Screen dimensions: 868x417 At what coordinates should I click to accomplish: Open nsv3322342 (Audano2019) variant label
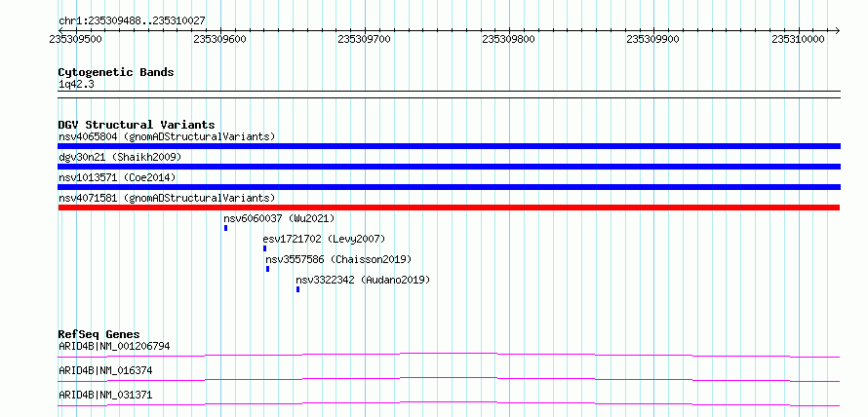click(363, 280)
